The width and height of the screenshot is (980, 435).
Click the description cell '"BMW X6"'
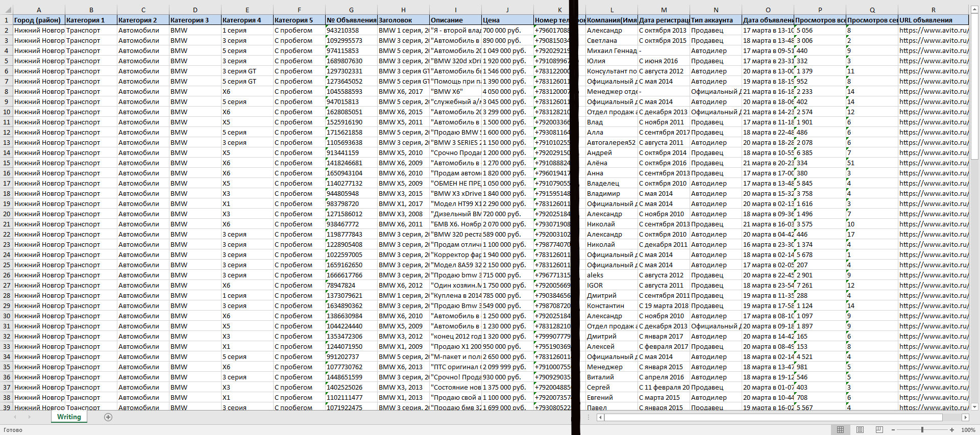[x=455, y=91]
